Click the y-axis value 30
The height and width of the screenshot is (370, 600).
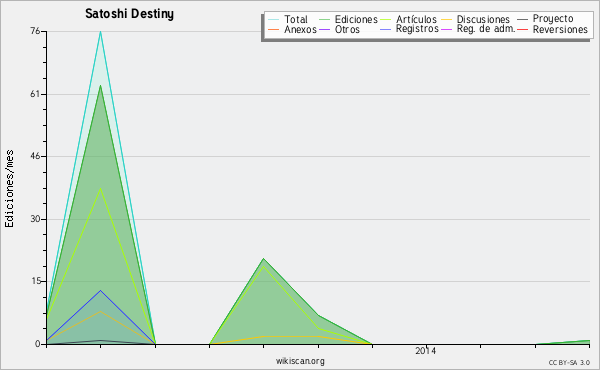pos(35,219)
